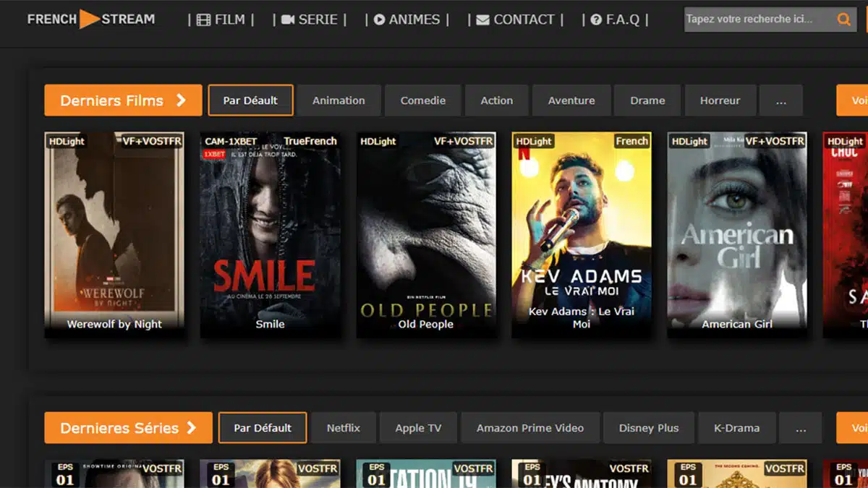The width and height of the screenshot is (868, 488).
Task: Open the Werewolf by Night poster
Action: pos(114,235)
